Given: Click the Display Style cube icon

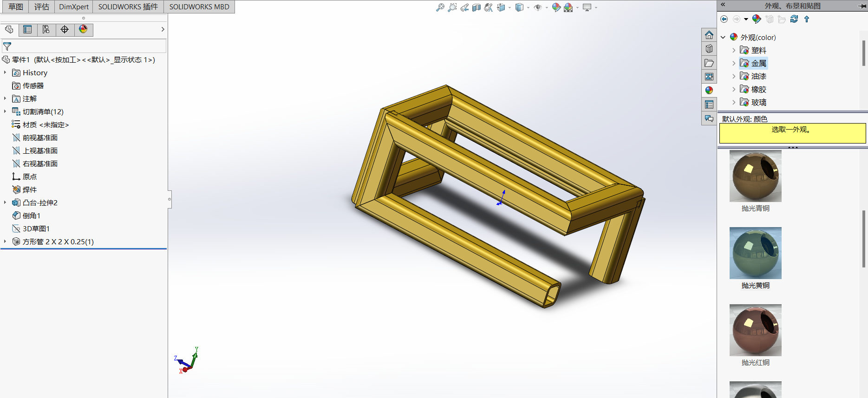Looking at the screenshot, I should pyautogui.click(x=520, y=7).
